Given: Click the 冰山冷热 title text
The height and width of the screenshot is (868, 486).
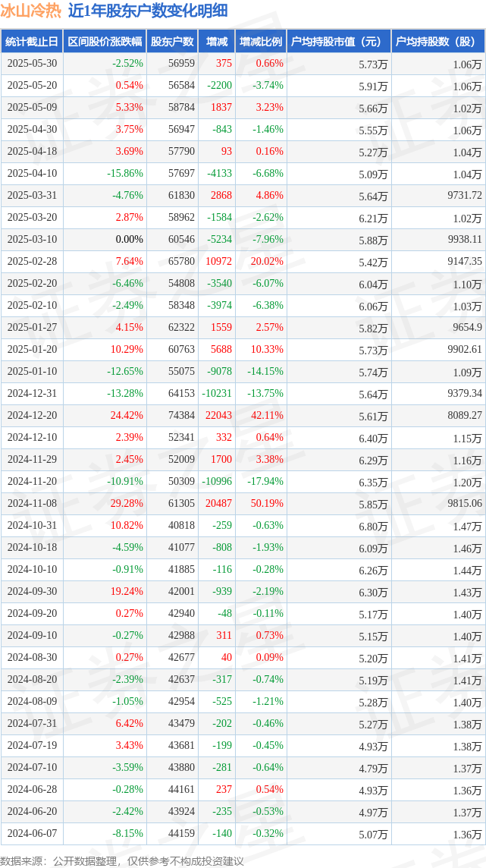Looking at the screenshot, I should 31,11.
